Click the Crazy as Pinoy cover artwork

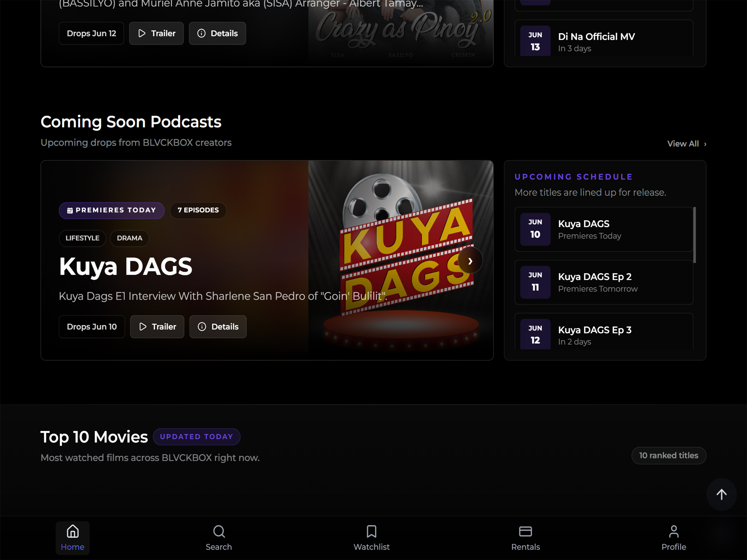pos(401,33)
